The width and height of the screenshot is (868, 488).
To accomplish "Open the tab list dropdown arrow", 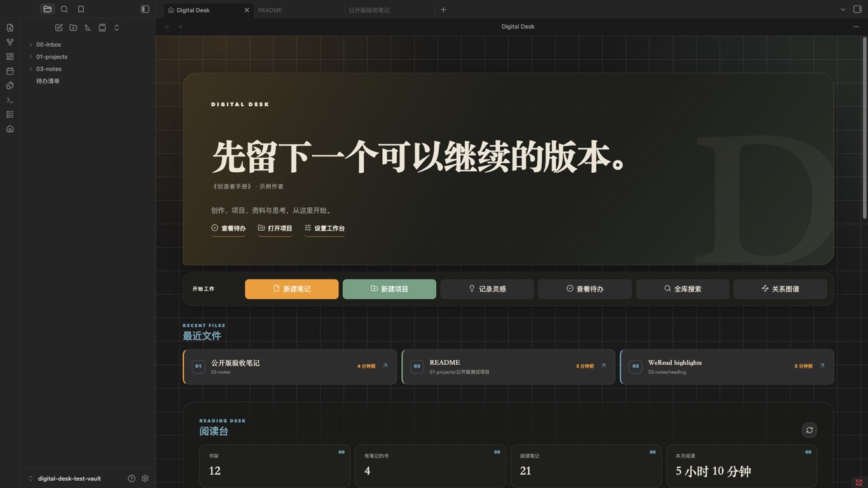I will point(843,10).
